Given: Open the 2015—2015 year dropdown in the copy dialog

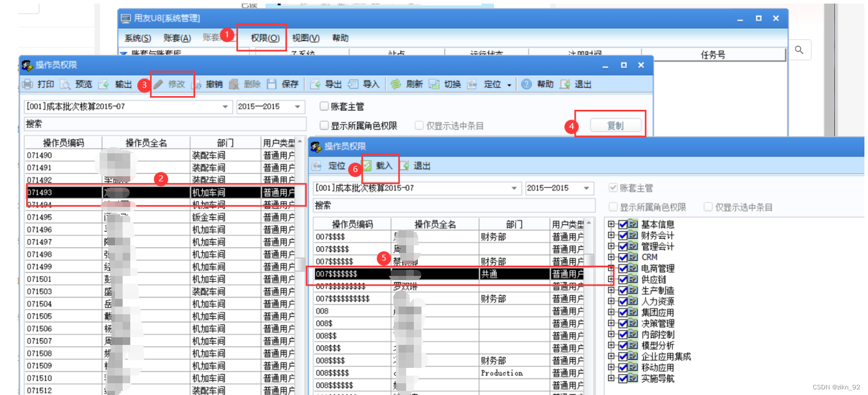Looking at the screenshot, I should [x=587, y=188].
